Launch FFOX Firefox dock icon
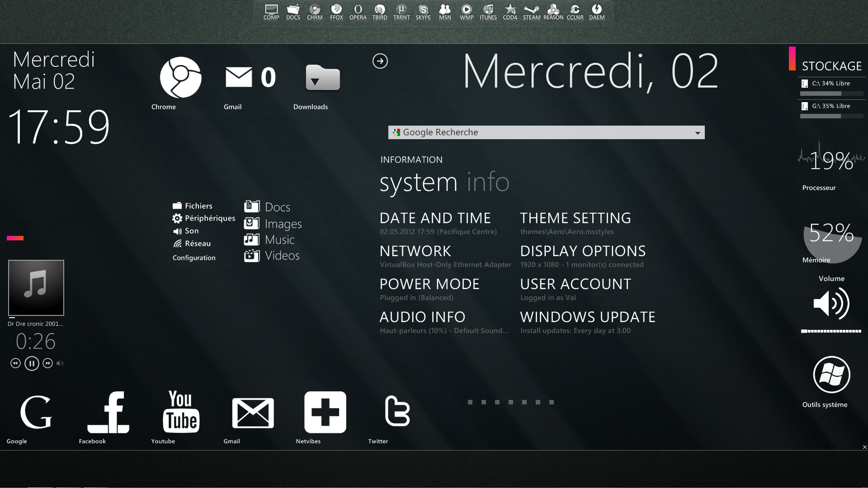The width and height of the screenshot is (868, 488). (x=336, y=12)
